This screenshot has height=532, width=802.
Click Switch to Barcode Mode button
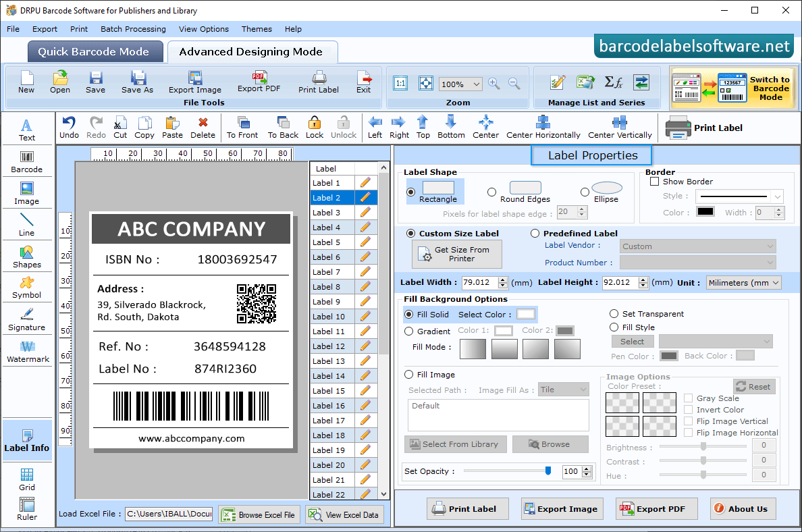pyautogui.click(x=732, y=88)
